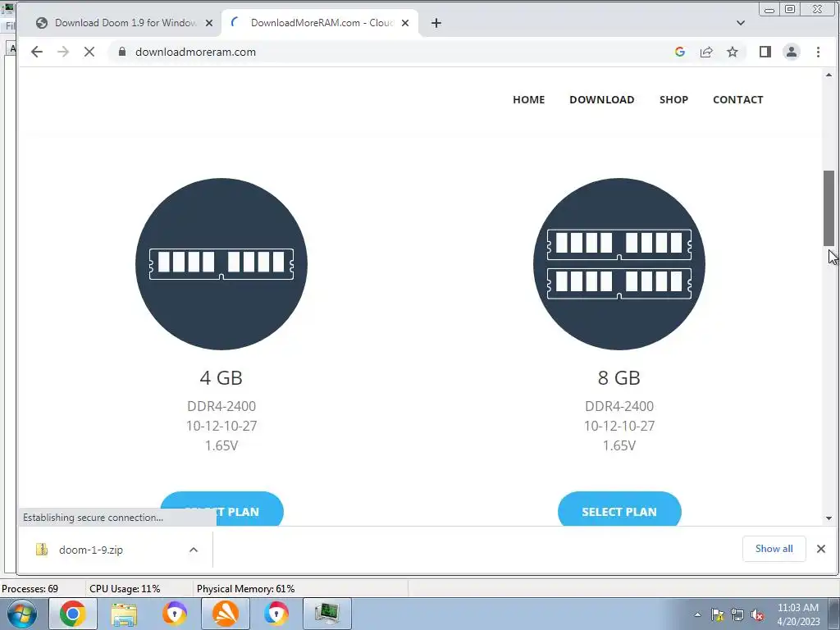Click the 8 GB RAM sticks image
The image size is (840, 630).
pos(619,264)
